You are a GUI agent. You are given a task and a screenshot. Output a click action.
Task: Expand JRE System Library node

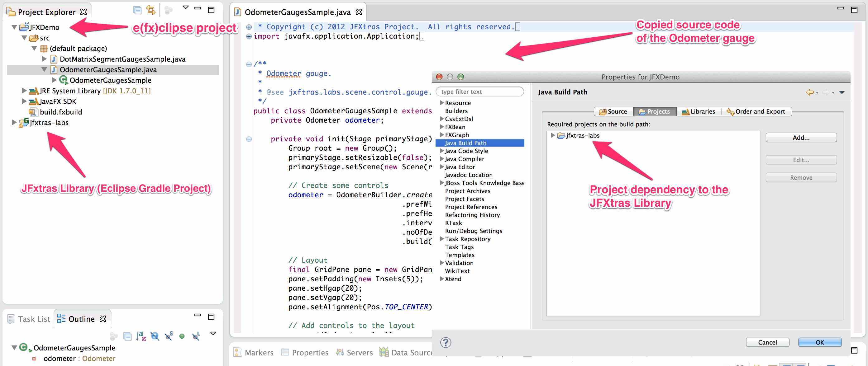(24, 91)
